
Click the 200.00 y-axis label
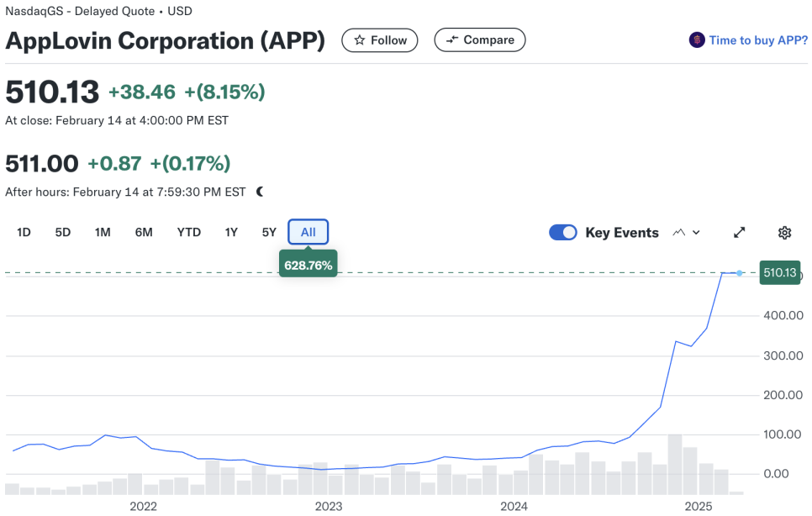[783, 396]
